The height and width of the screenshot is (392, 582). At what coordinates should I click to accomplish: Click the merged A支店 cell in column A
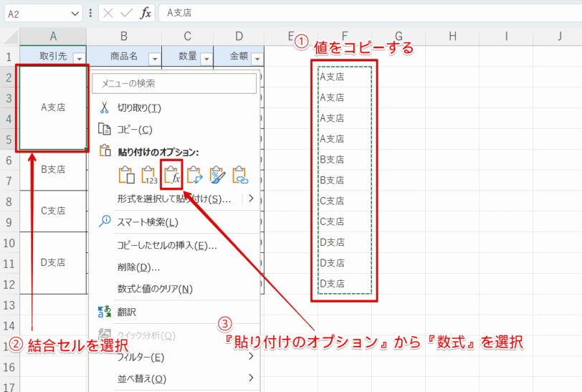(x=53, y=107)
